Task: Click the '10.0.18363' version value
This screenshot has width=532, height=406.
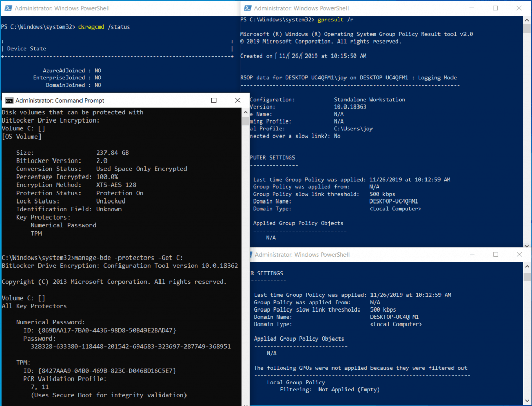Action: tap(350, 107)
